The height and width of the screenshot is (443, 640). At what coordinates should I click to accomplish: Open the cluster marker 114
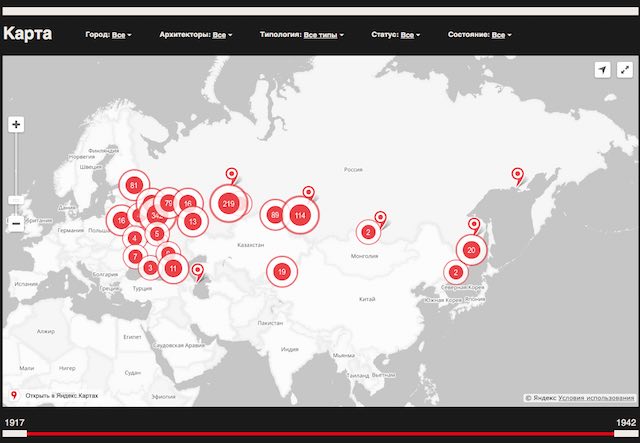coord(300,215)
